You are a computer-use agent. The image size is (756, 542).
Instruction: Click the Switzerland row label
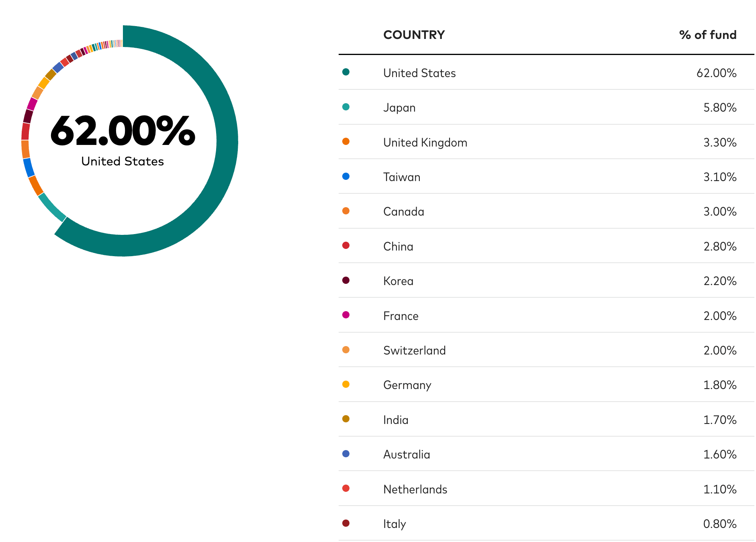pos(415,350)
